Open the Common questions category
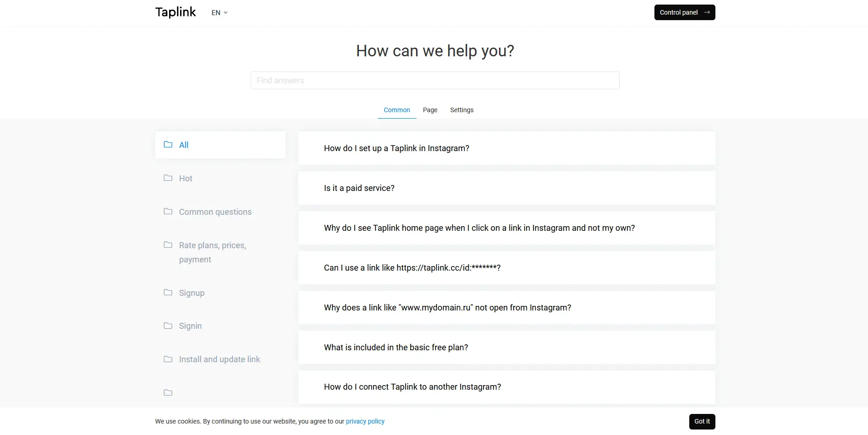The height and width of the screenshot is (435, 868). [x=215, y=212]
